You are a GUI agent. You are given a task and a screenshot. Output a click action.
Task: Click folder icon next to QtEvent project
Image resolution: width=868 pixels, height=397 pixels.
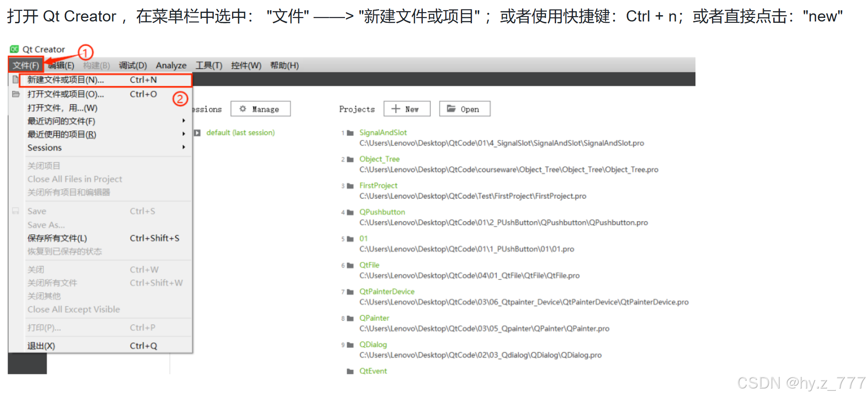click(350, 371)
